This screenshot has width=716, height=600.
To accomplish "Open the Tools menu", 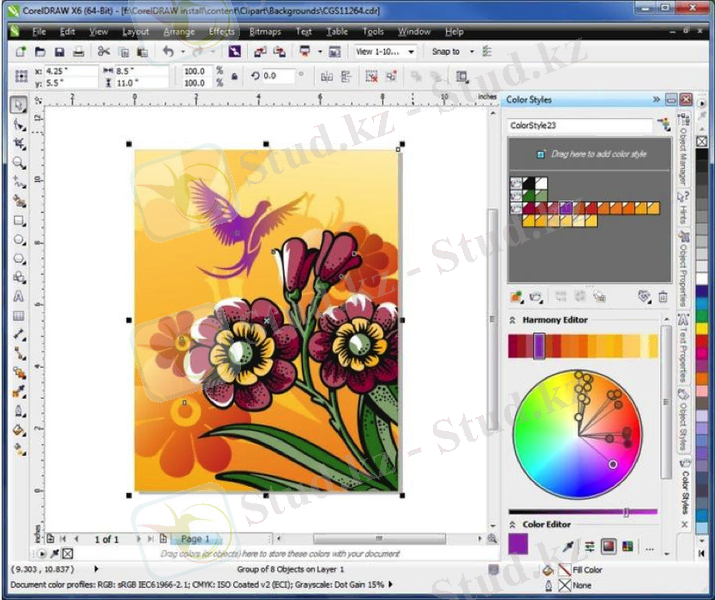I will 373,32.
